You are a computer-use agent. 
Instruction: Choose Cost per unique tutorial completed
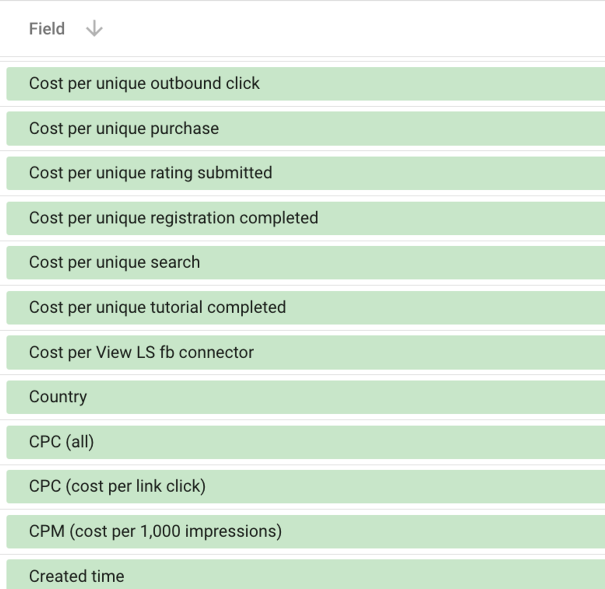point(157,307)
